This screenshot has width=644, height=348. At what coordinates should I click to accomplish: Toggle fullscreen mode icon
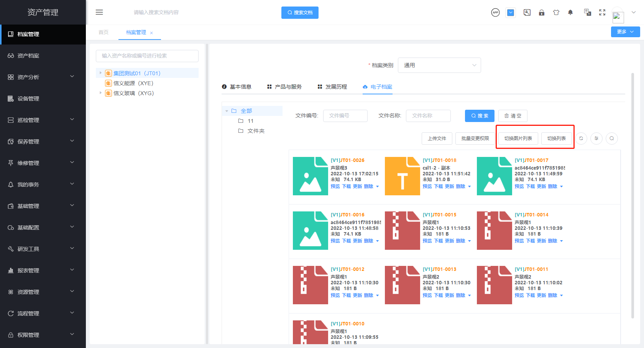[x=602, y=13]
